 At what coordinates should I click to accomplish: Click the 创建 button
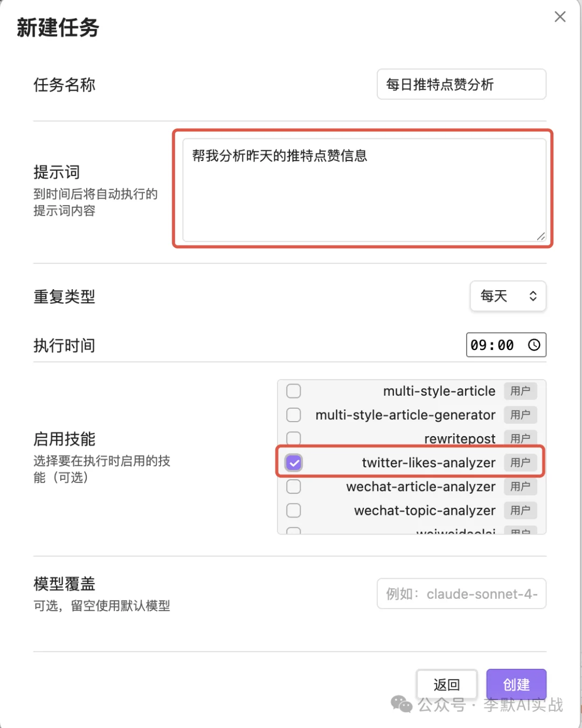(516, 684)
